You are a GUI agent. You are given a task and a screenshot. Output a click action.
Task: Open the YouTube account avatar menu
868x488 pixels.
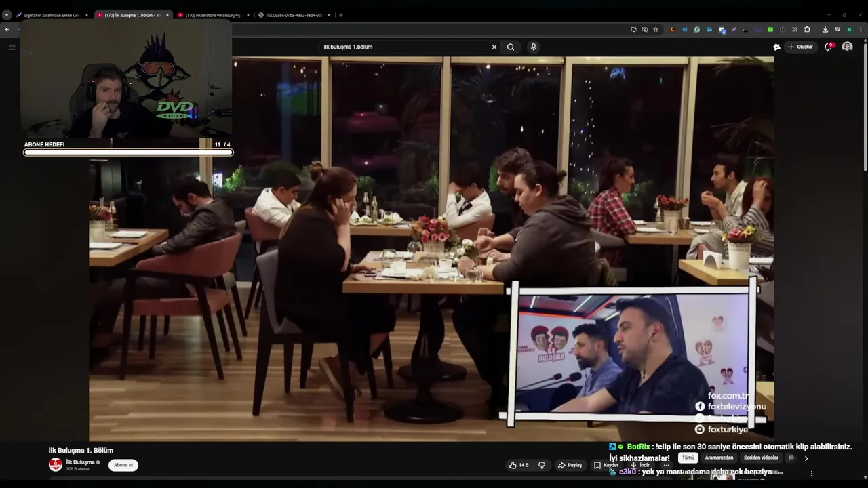847,47
